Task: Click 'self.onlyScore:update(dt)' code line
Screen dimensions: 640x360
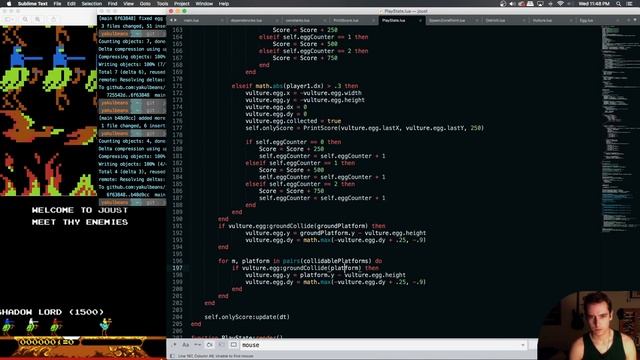Action: click(247, 317)
